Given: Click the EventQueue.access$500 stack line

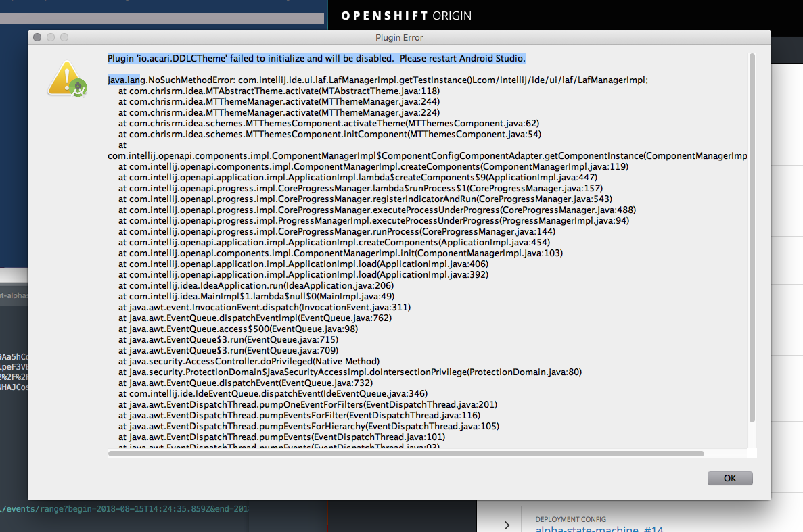Looking at the screenshot, I should (238, 329).
